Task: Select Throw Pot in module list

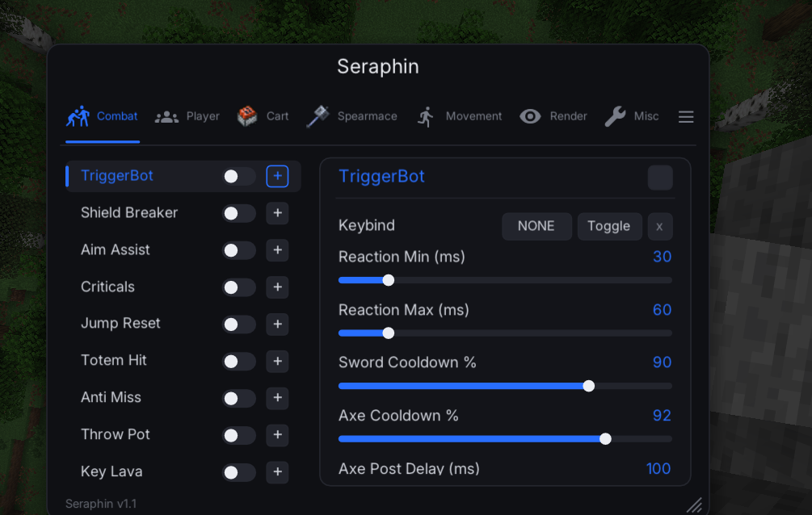Action: point(115,434)
